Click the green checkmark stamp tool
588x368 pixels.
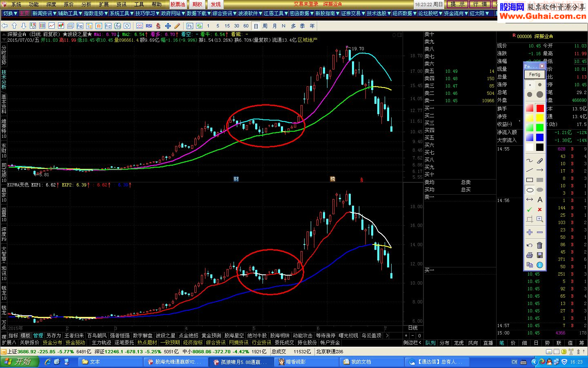pyautogui.click(x=530, y=209)
